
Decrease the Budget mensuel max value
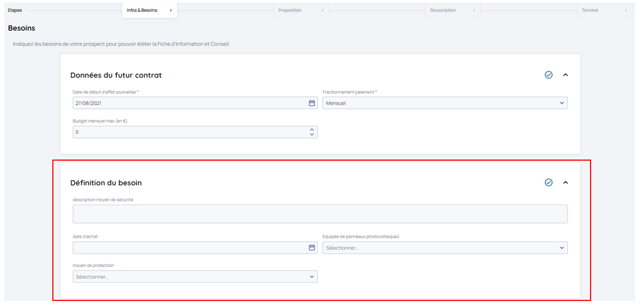click(x=312, y=135)
